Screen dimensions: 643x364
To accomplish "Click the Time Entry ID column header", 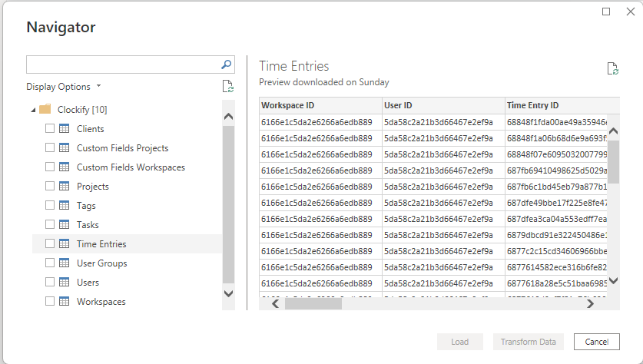I will coord(562,105).
